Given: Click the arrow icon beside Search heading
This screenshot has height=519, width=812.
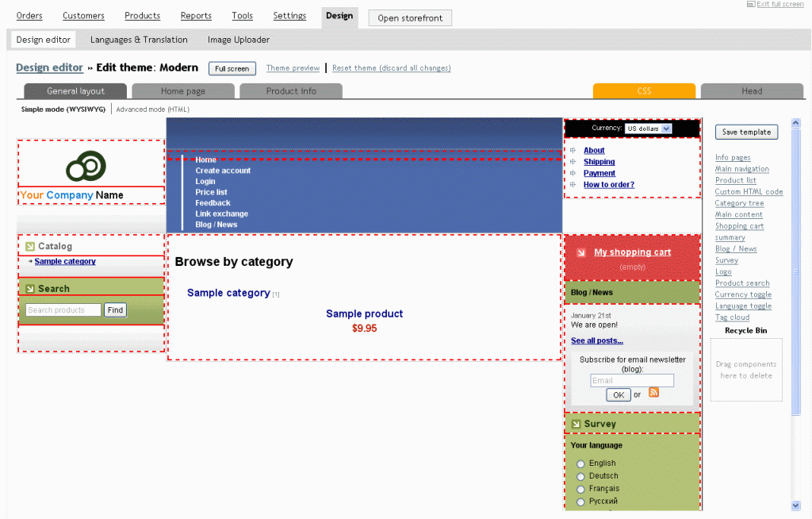Looking at the screenshot, I should click(x=29, y=289).
